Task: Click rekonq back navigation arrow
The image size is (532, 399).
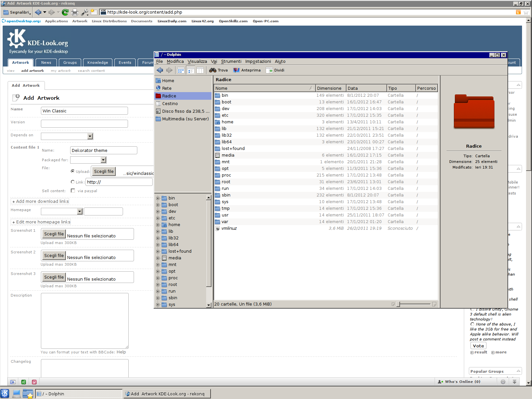Action: pyautogui.click(x=38, y=12)
